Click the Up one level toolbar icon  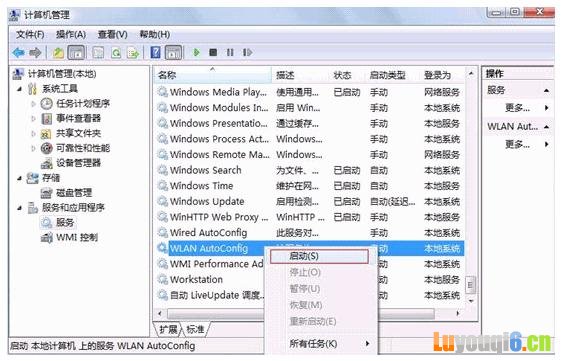click(x=58, y=53)
